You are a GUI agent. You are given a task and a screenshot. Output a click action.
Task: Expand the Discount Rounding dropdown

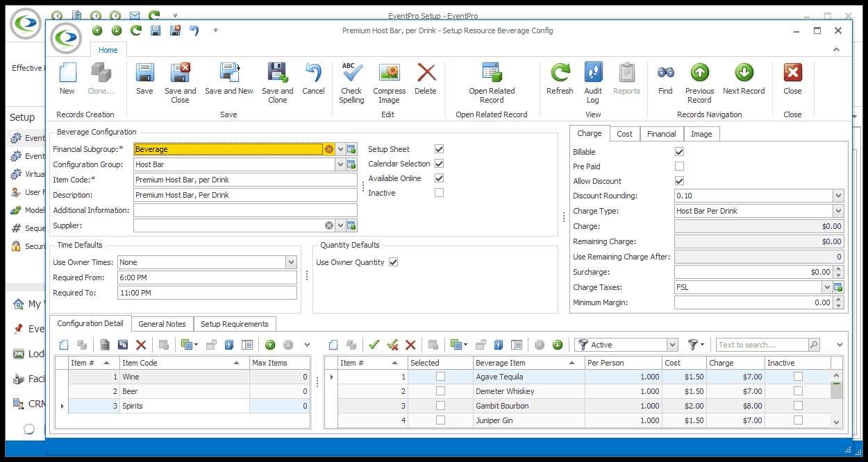tap(839, 196)
